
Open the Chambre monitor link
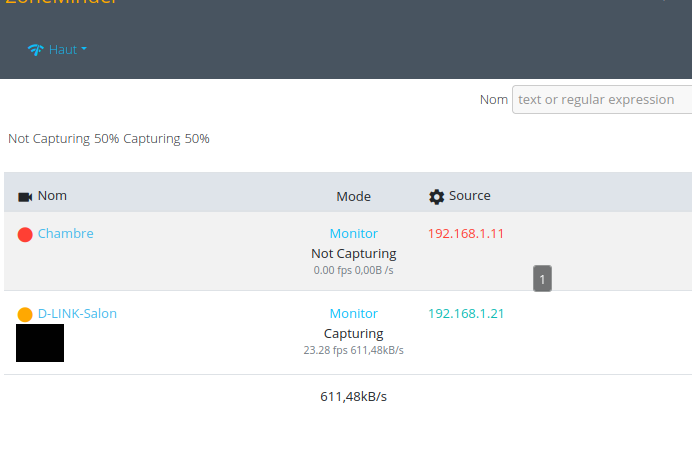point(66,234)
